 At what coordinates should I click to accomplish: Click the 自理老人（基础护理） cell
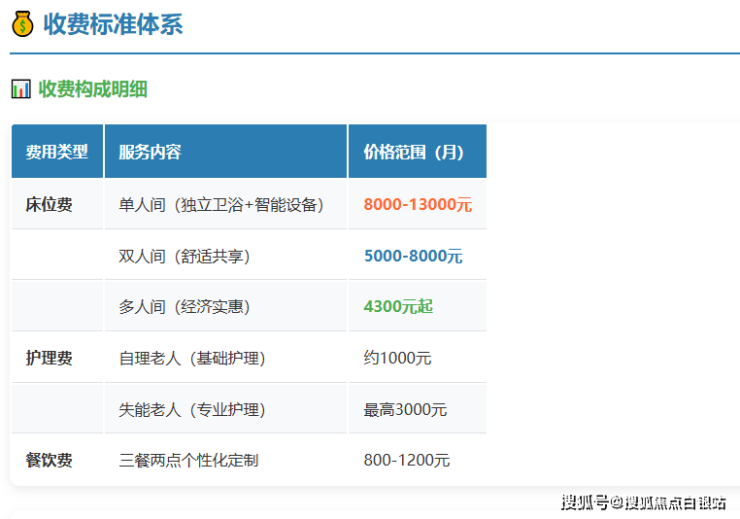pyautogui.click(x=192, y=358)
